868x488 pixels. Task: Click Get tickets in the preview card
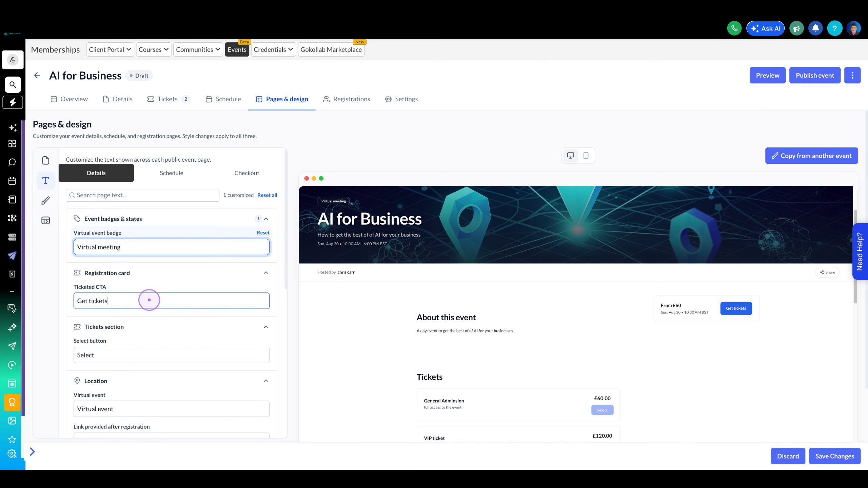point(736,308)
